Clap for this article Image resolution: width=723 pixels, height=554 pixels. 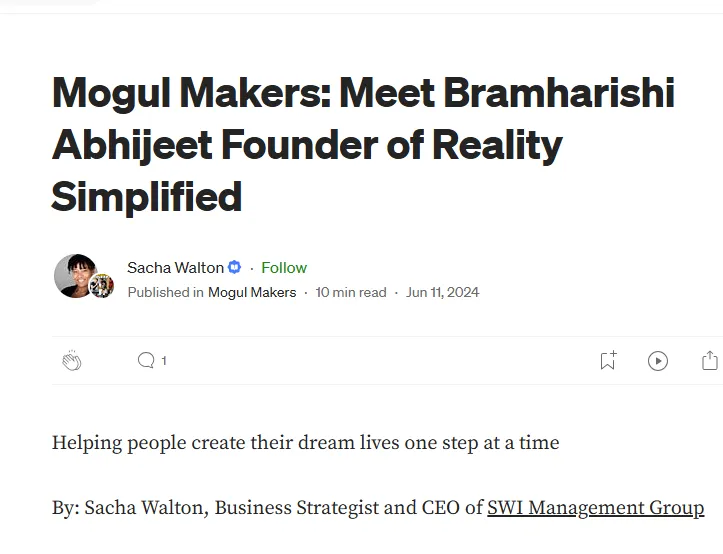click(x=71, y=361)
